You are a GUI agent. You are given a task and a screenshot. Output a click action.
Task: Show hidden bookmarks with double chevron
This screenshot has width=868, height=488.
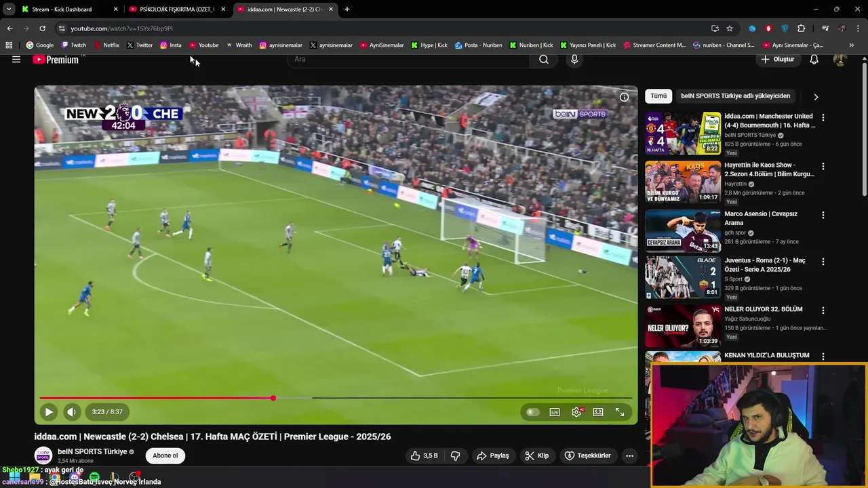point(852,45)
